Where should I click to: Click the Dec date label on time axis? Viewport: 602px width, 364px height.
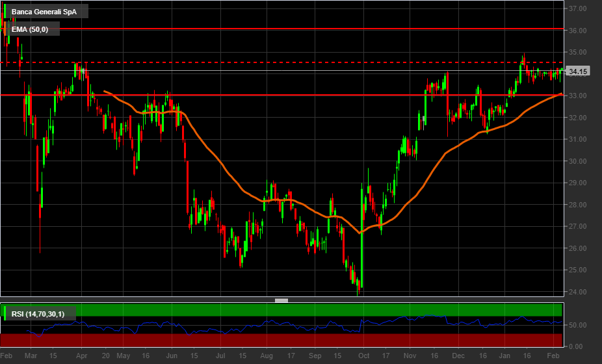tap(458, 356)
